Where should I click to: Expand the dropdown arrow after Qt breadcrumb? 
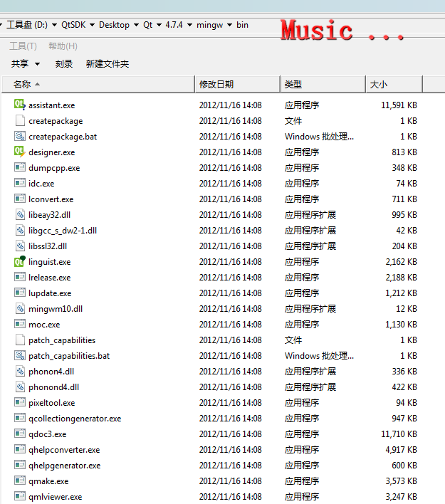pyautogui.click(x=159, y=25)
